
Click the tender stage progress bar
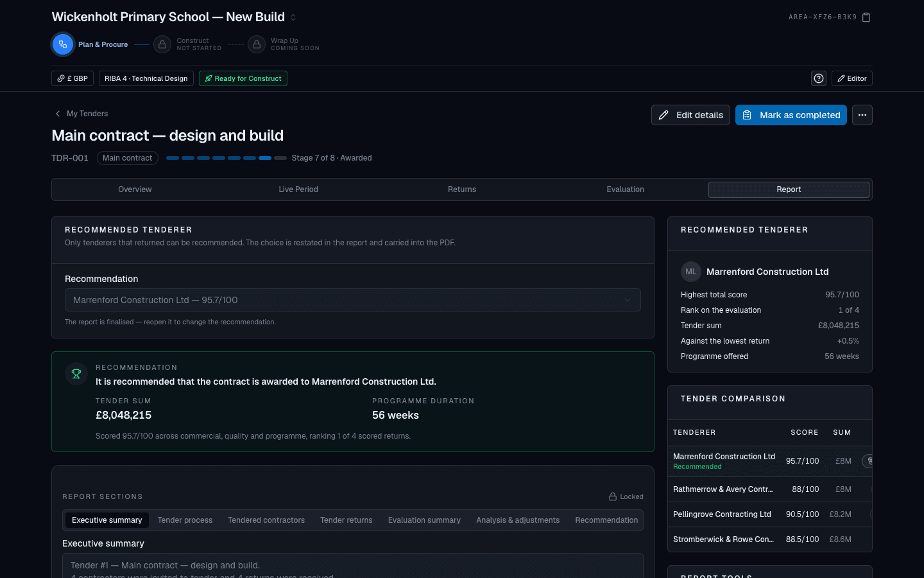(227, 158)
